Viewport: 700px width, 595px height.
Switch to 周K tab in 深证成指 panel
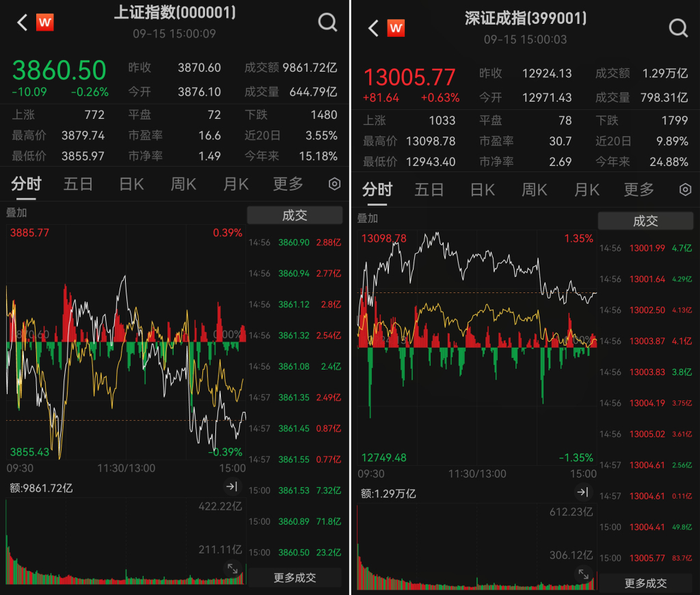534,190
